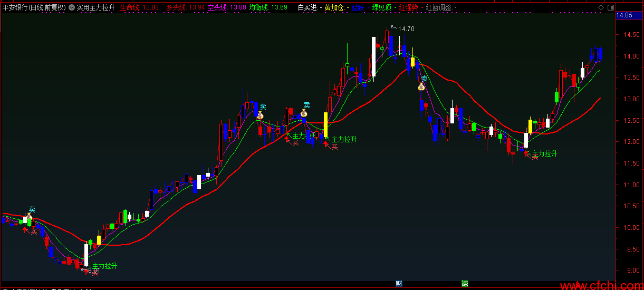Click the 主力拉升 label next to 9.01 low
This screenshot has width=644, height=290.
click(x=105, y=266)
